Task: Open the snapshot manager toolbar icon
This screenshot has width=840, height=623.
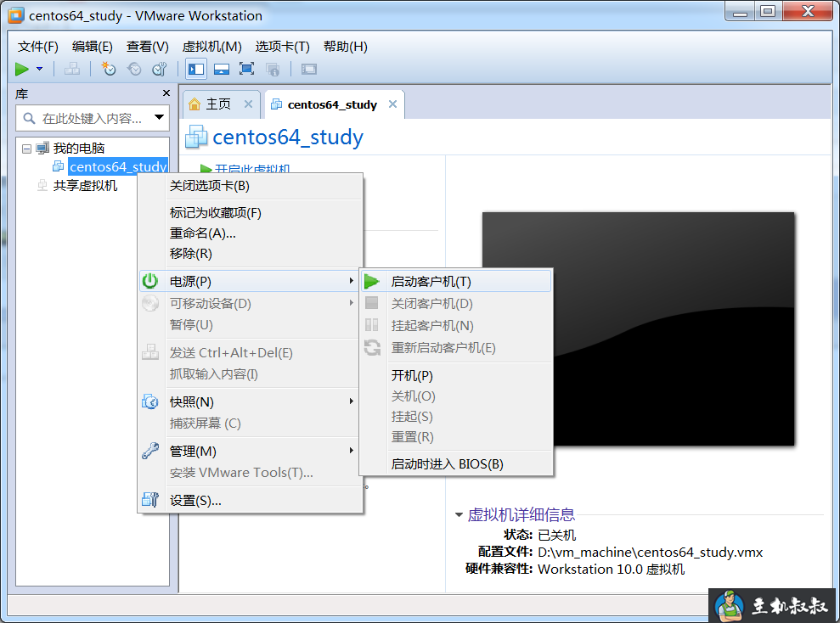Action: (160, 69)
